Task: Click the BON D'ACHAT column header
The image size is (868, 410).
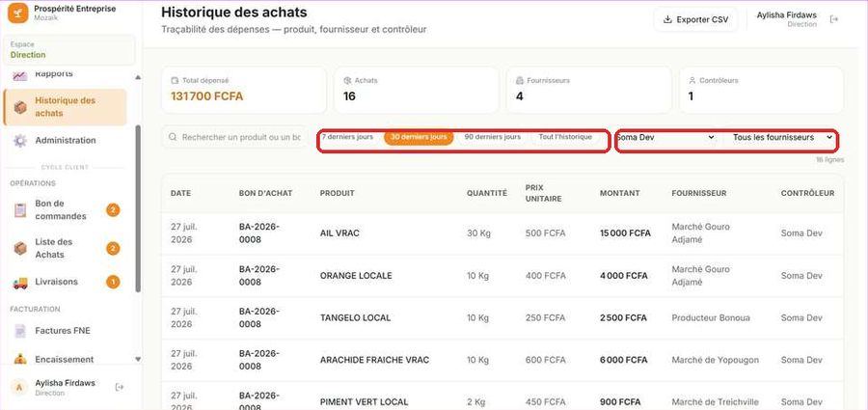Action: 266,193
